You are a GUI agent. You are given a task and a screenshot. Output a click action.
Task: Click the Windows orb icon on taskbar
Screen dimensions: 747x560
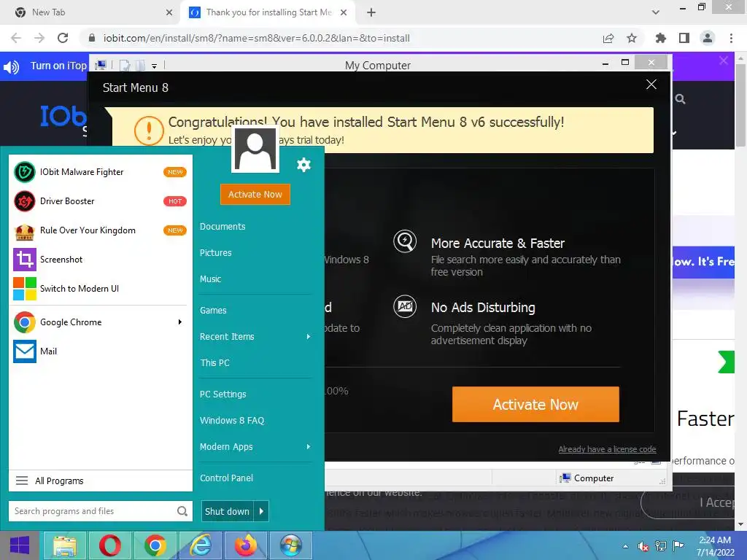(290, 545)
